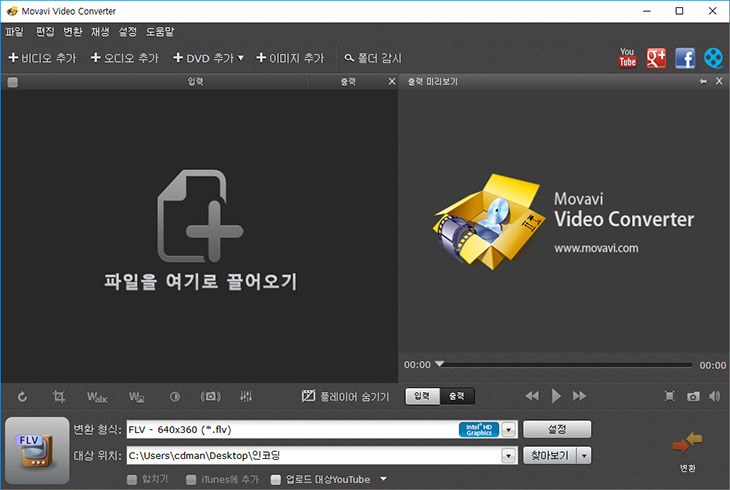Viewport: 730px width, 490px height.
Task: Expand the DVD 추가 dropdown arrow
Action: pyautogui.click(x=241, y=58)
